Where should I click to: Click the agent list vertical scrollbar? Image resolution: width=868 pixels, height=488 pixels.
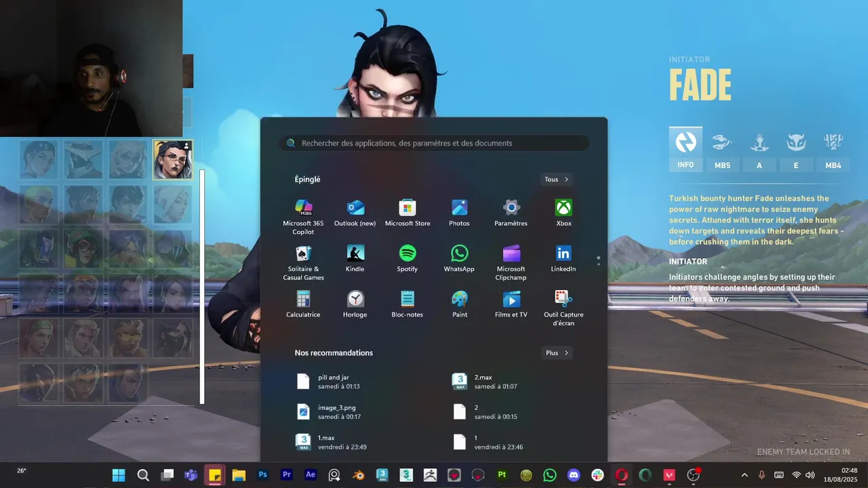click(202, 287)
